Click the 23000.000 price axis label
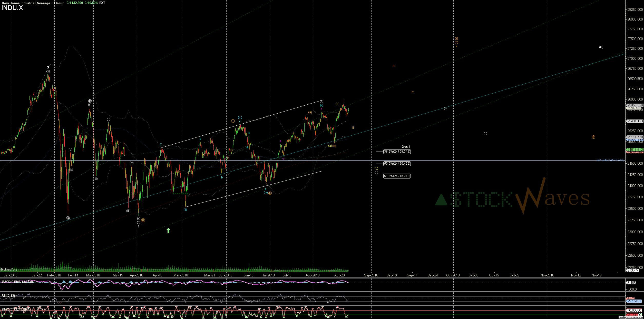 pyautogui.click(x=635, y=232)
